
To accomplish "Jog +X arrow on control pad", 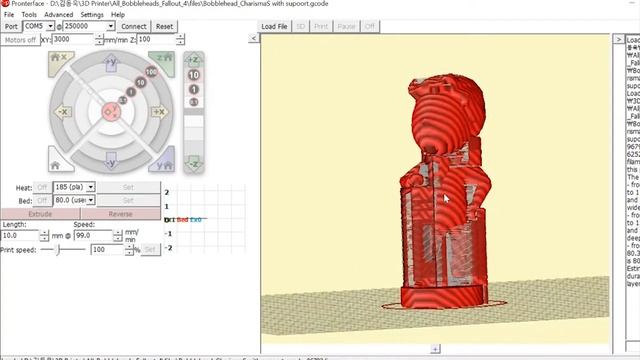I will click(x=159, y=111).
